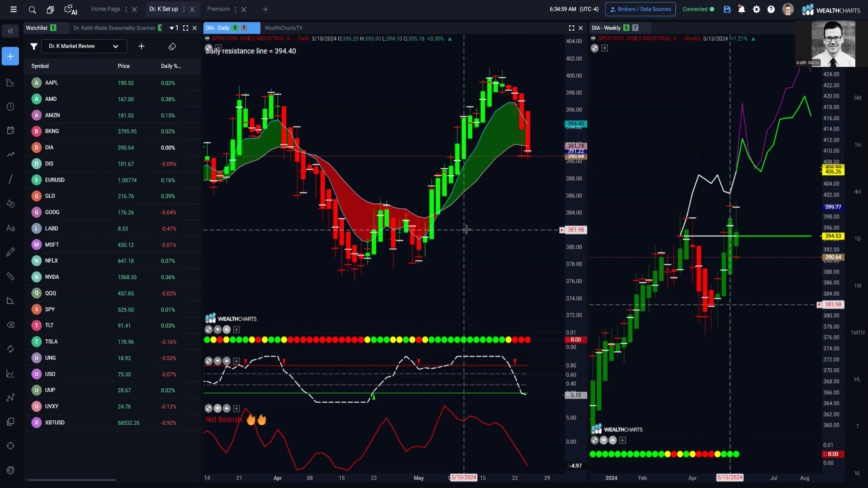Collapse the left sidebar with double-chevron
The height and width of the screenshot is (488, 868).
coord(10,31)
